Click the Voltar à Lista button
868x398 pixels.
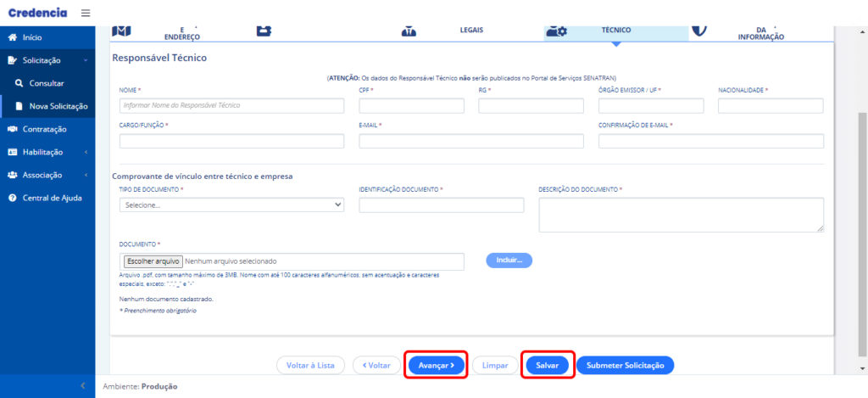click(x=310, y=365)
